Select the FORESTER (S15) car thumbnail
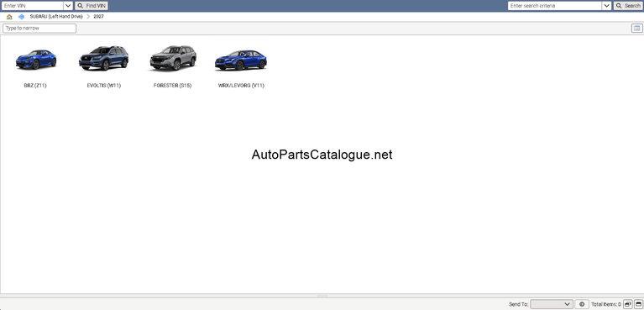Viewport: 644px width, 310px height. coord(173,58)
